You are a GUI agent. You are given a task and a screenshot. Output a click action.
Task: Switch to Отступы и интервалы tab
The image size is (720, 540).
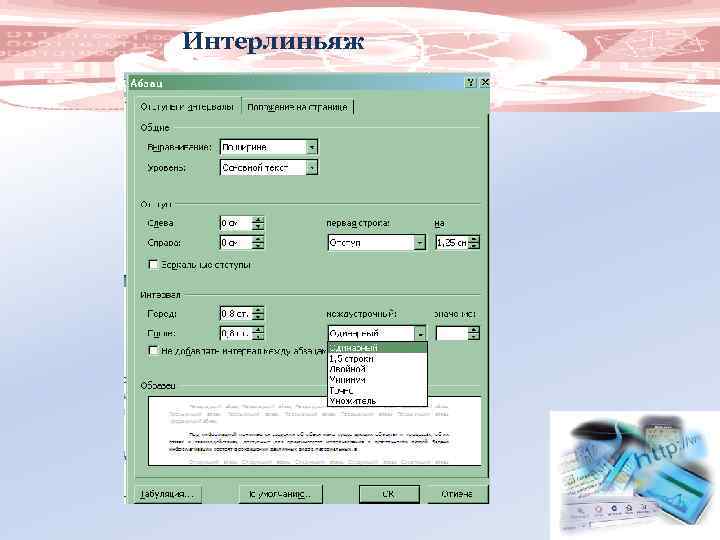pyautogui.click(x=187, y=107)
